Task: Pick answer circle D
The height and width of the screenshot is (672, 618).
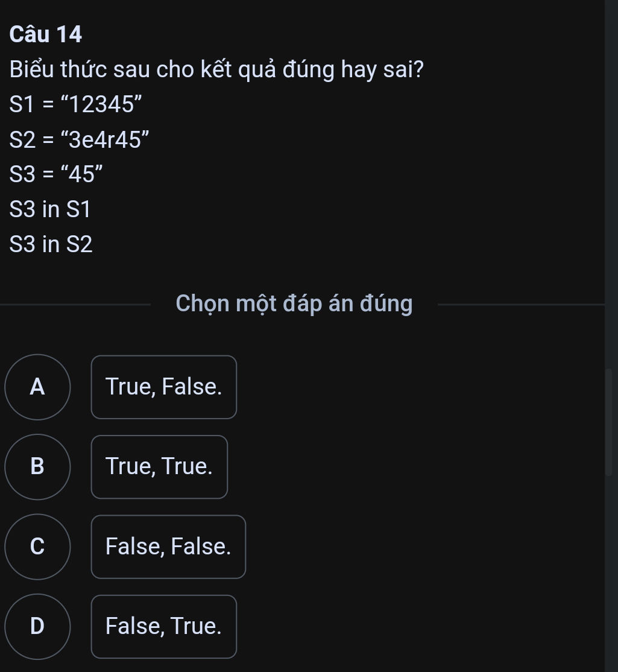Action: click(x=38, y=627)
